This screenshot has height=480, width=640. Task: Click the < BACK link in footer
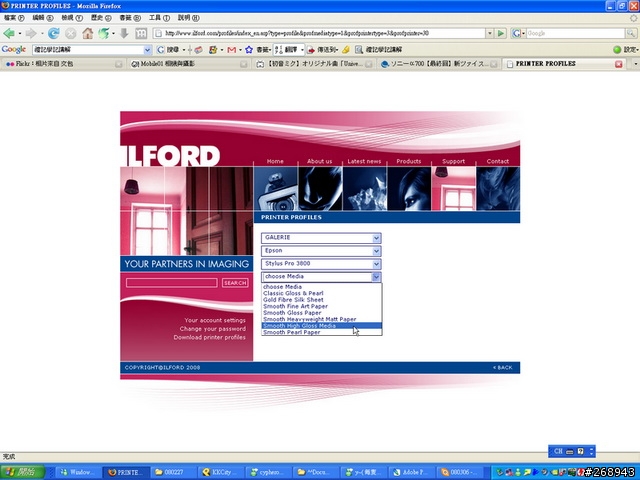click(x=502, y=368)
